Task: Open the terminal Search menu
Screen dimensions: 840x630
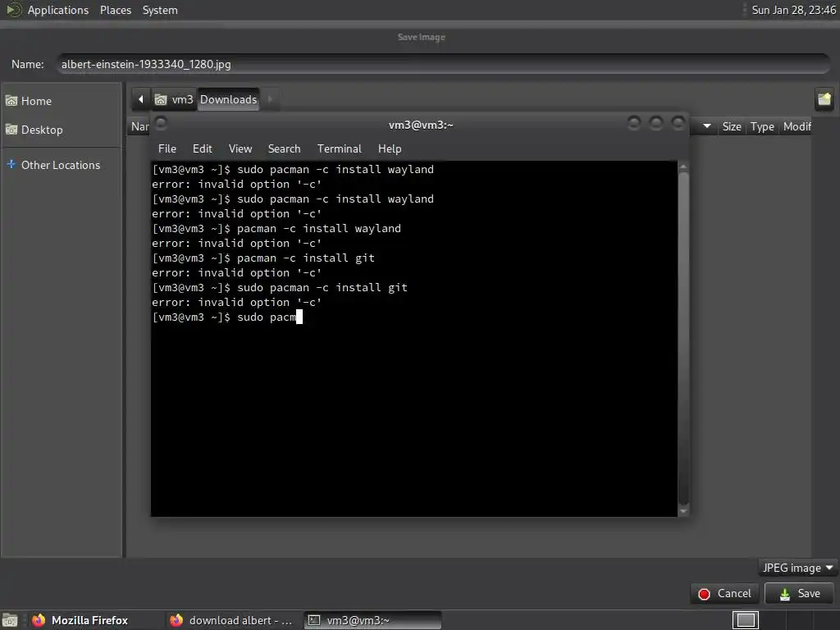Action: click(284, 149)
